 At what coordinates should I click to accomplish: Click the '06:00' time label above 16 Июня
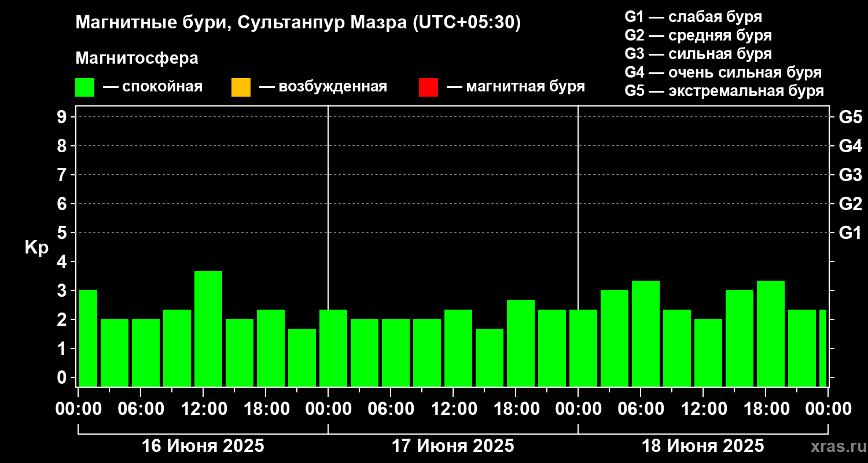click(141, 409)
